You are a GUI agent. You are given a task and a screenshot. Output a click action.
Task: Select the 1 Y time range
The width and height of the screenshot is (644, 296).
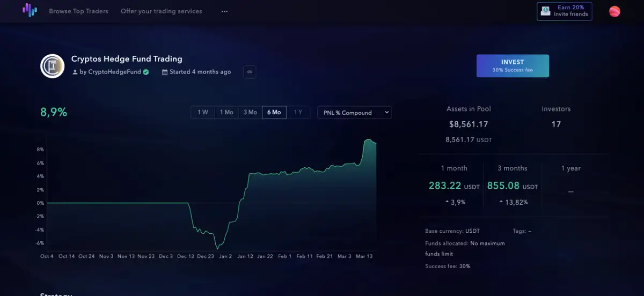(298, 113)
